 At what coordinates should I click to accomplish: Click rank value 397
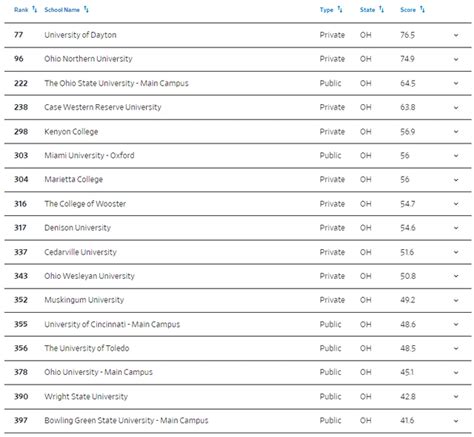[x=21, y=420]
